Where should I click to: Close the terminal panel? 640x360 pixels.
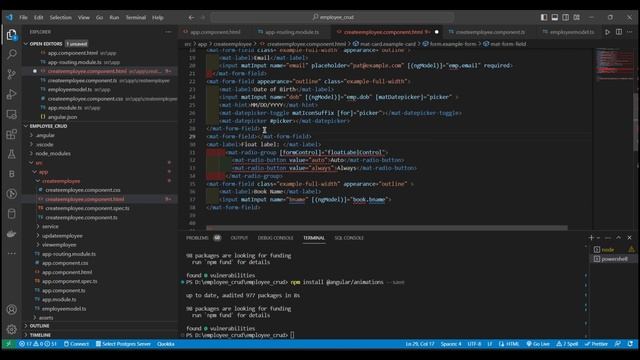629,238
